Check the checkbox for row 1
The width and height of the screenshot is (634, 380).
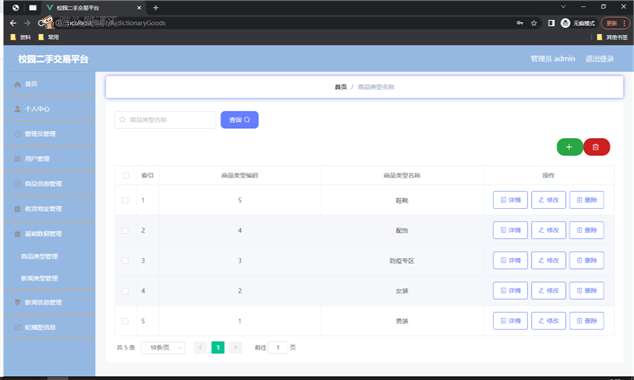[x=125, y=200]
